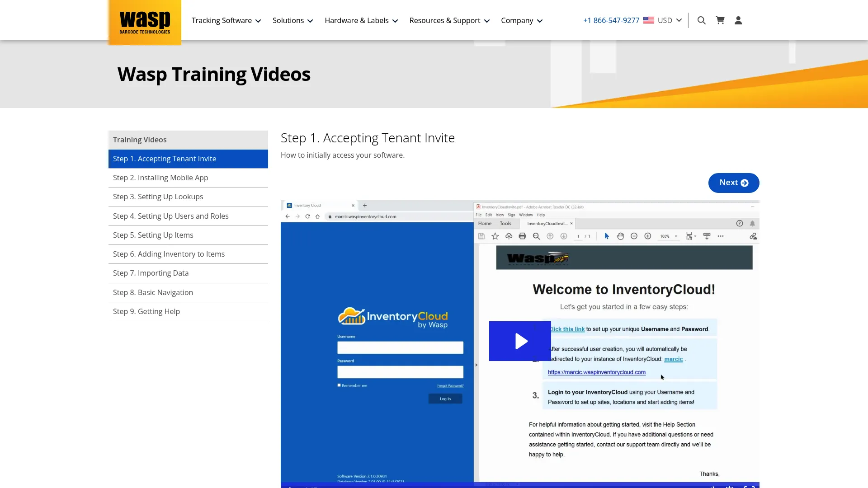Image resolution: width=868 pixels, height=488 pixels.
Task: Click the Training Videos sidebar heading
Action: [x=188, y=140]
